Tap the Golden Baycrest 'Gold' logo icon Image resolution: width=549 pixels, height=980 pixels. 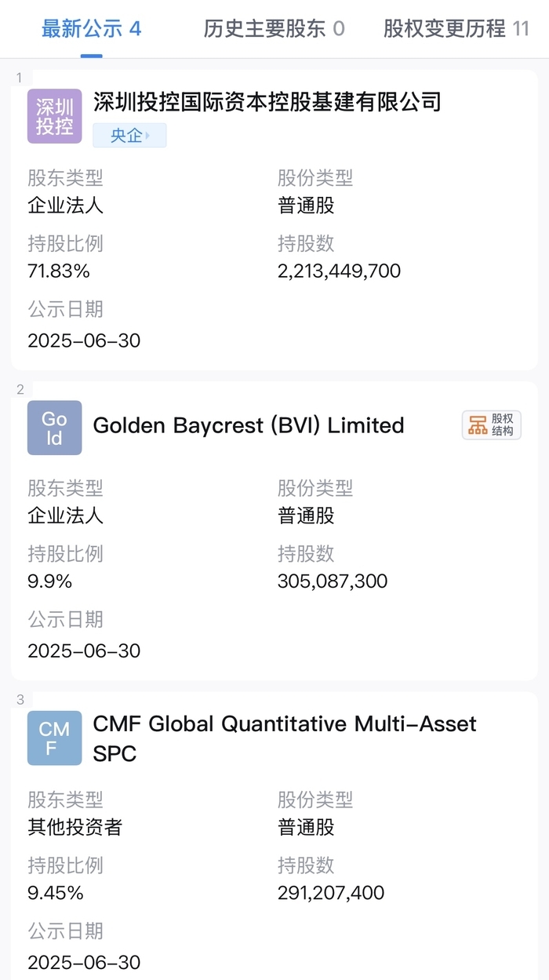54,428
